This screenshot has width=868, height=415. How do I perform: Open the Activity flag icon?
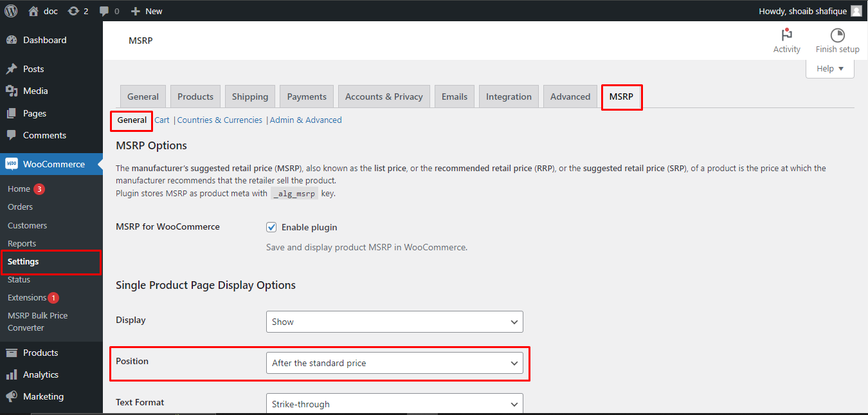786,35
